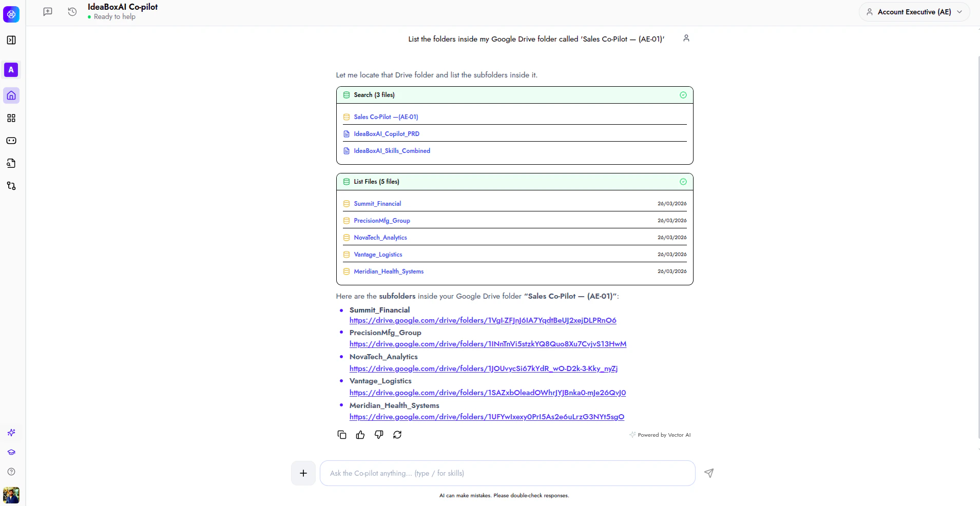
Task: Open NovaTech_Analytics folder in file list
Action: (380, 238)
